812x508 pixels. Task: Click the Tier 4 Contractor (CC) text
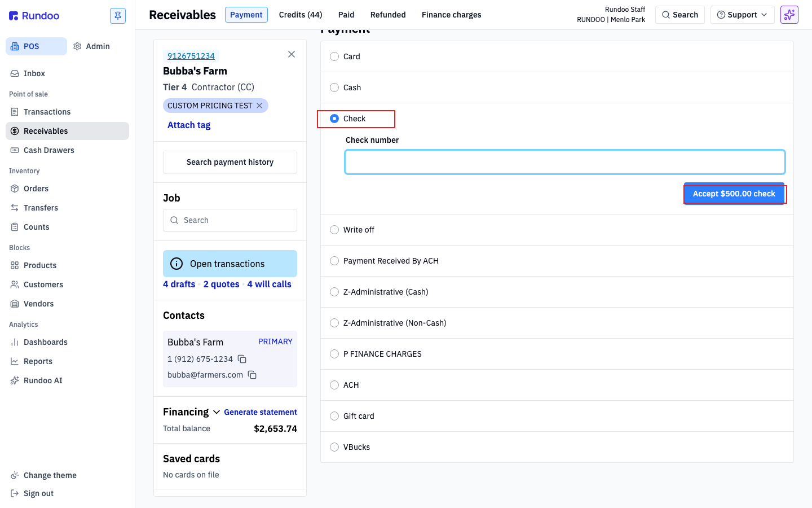point(209,87)
